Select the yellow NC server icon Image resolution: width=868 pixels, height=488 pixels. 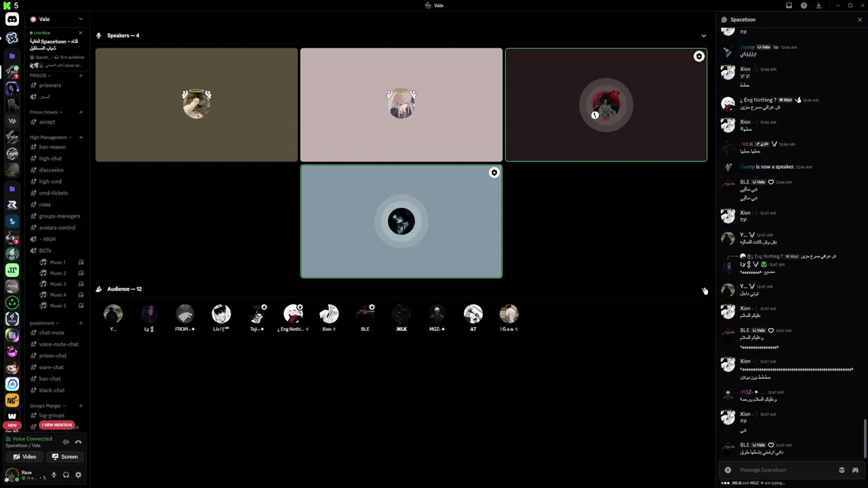12,401
